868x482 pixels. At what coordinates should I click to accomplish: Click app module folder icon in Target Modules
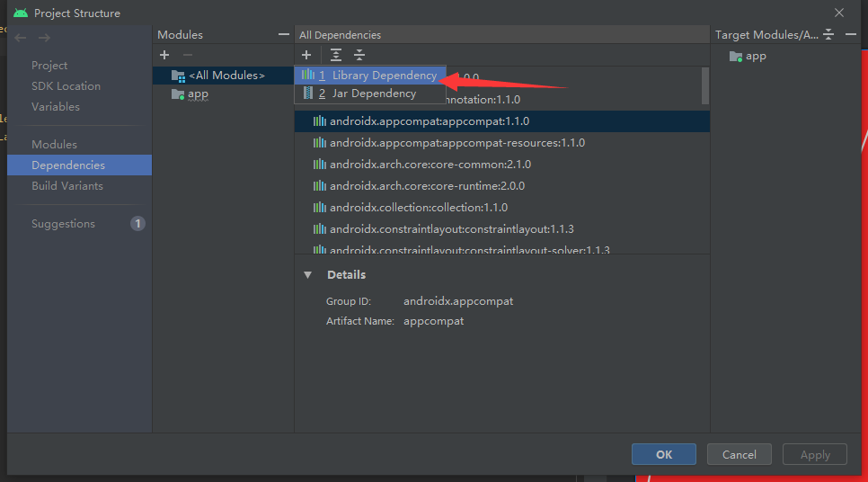click(736, 57)
